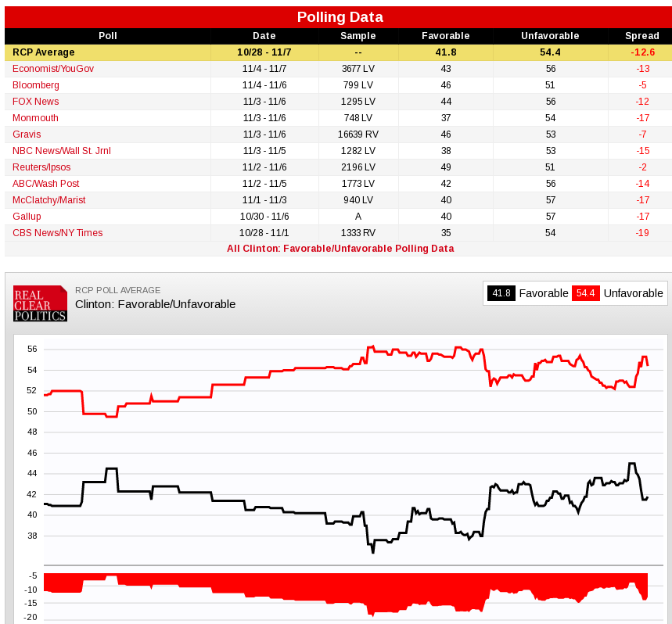Click the Bloomberg spread -5
Image resolution: width=672 pixels, height=624 pixels.
coord(642,85)
